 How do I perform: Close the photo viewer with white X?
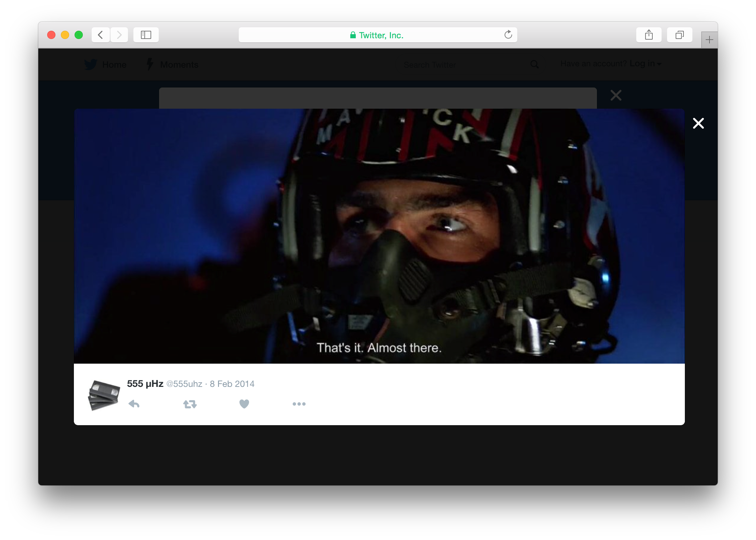click(x=698, y=123)
